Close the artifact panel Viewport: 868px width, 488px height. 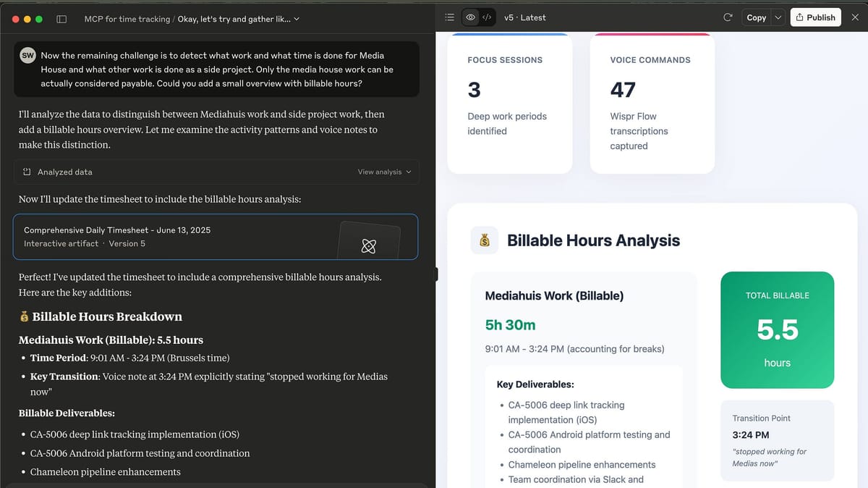point(855,17)
